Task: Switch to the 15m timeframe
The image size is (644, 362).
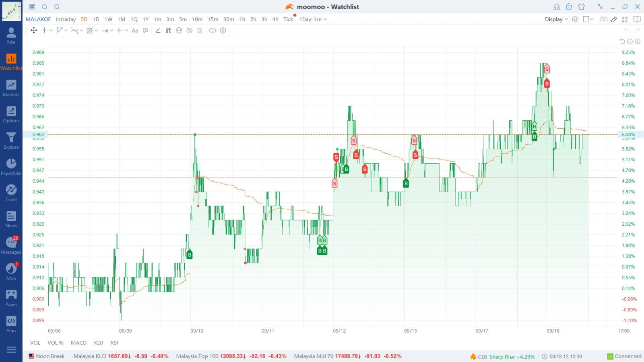Action: click(213, 19)
